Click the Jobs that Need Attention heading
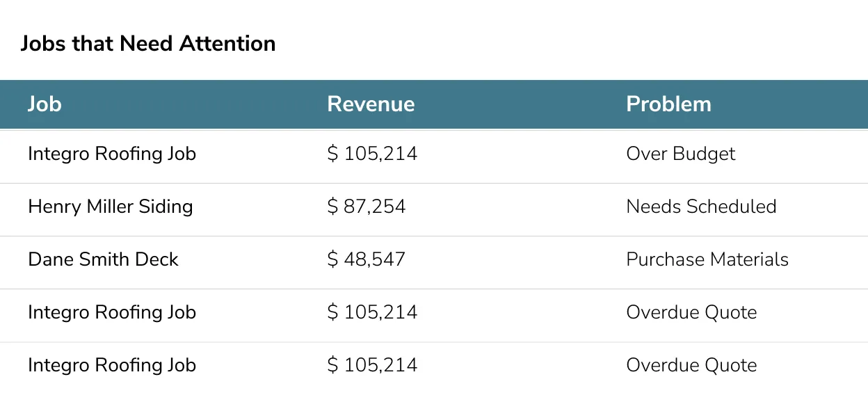 coord(147,44)
